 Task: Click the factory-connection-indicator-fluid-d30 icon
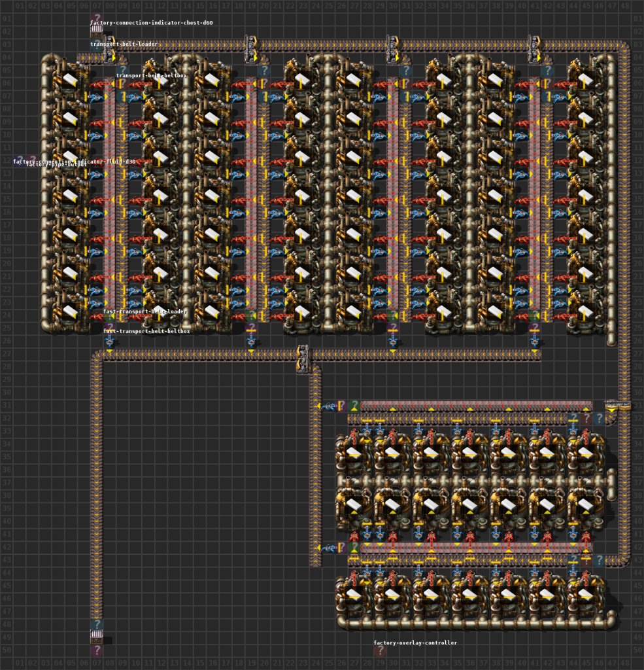tap(19, 161)
